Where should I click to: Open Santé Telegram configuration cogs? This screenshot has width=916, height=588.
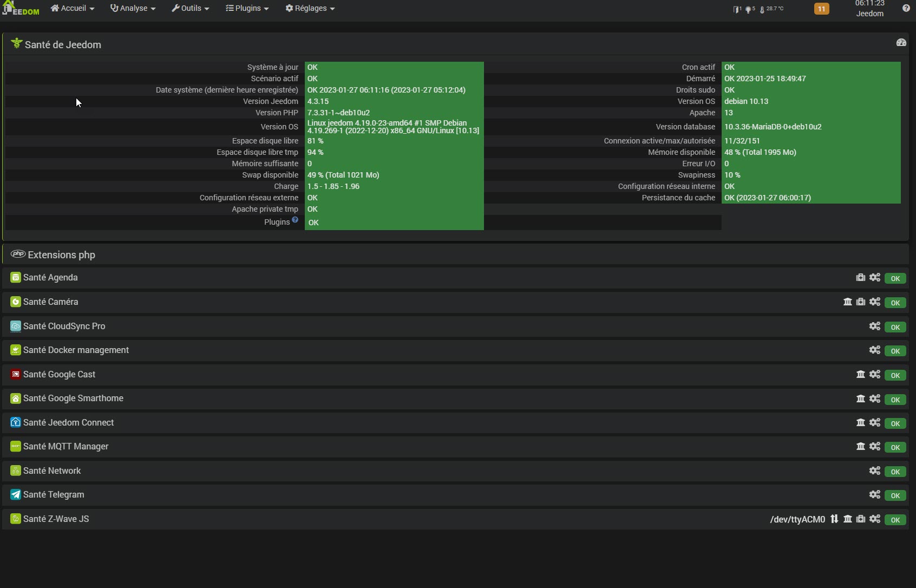[875, 494]
